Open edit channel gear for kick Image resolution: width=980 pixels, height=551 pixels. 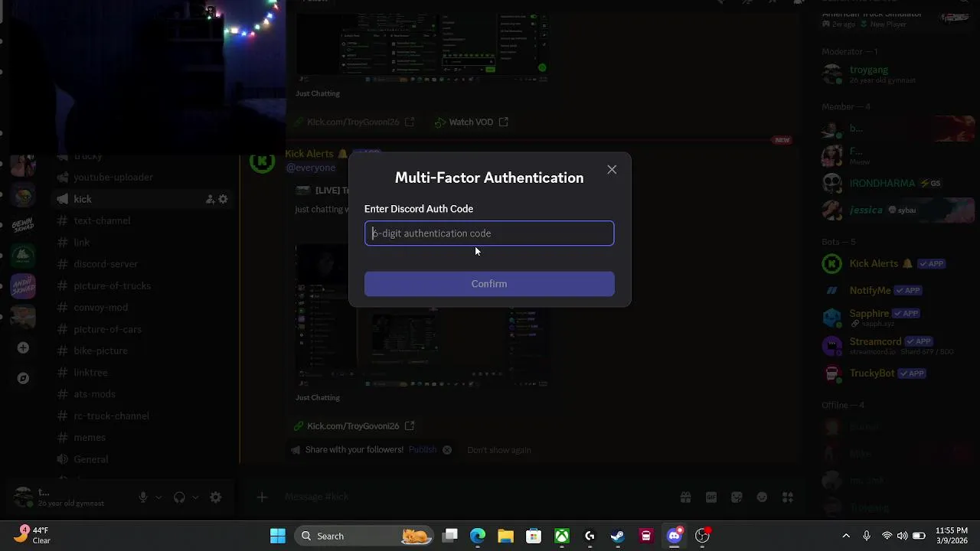click(x=223, y=199)
